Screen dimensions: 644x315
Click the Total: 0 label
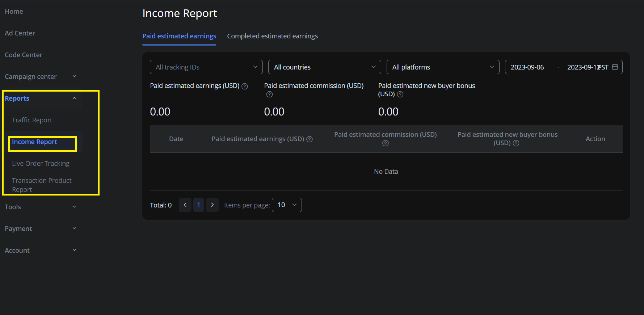coord(161,205)
